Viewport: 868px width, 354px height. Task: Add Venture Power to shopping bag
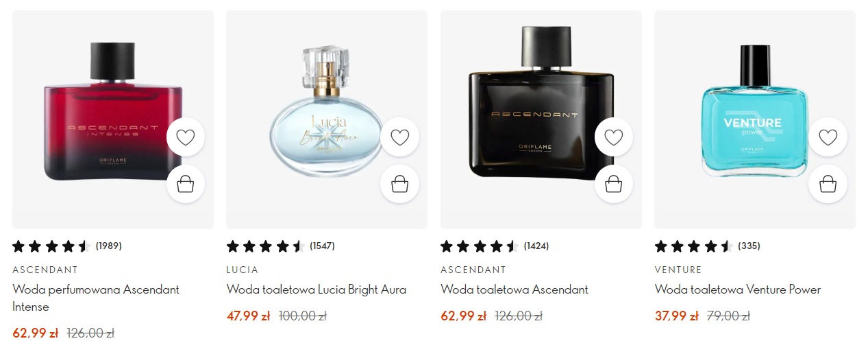pyautogui.click(x=828, y=184)
